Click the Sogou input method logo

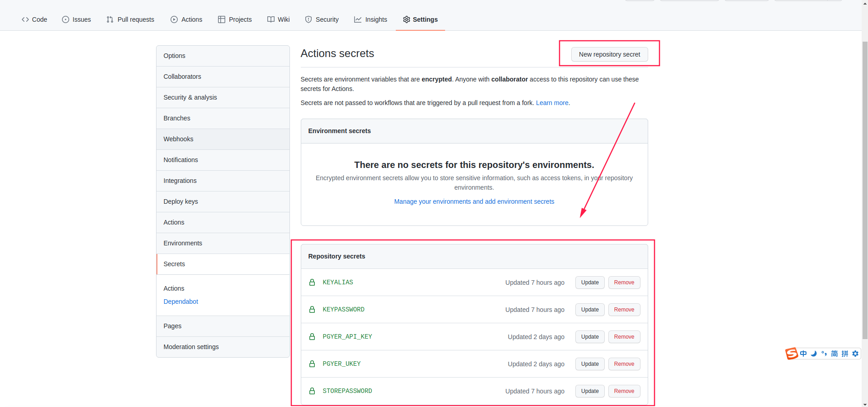[792, 354]
